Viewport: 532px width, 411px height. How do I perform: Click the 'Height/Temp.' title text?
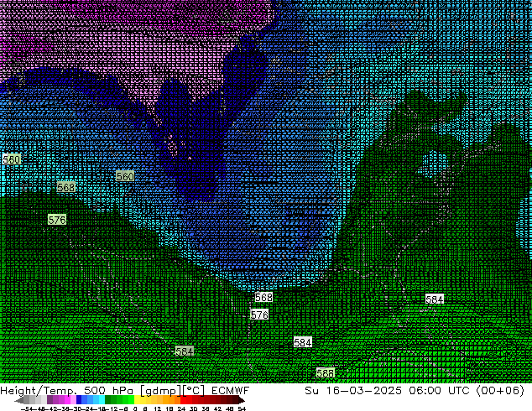[39, 391]
